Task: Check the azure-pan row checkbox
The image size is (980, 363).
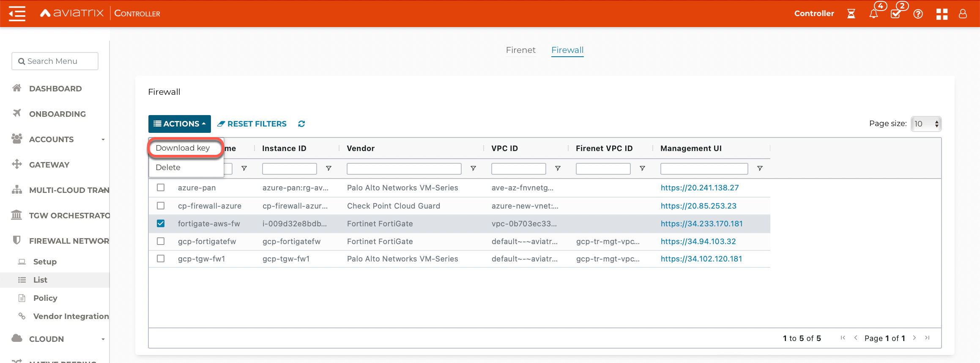Action: (x=161, y=187)
